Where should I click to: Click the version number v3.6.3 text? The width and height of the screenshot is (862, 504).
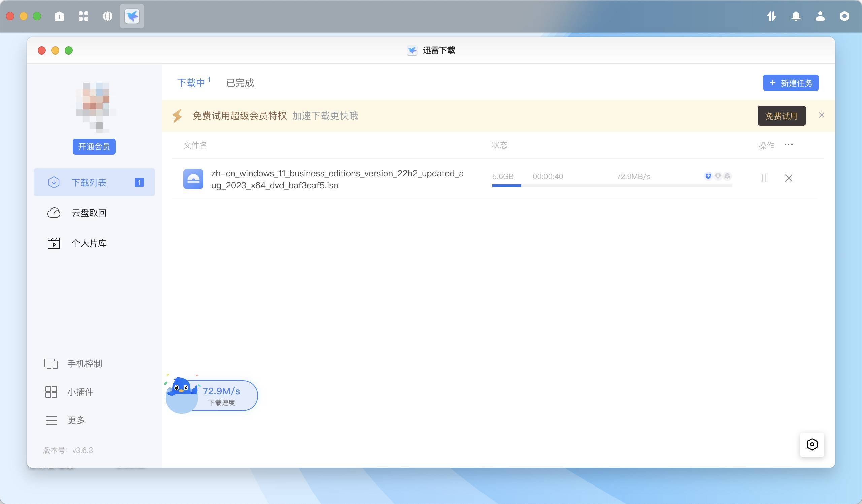pos(68,450)
